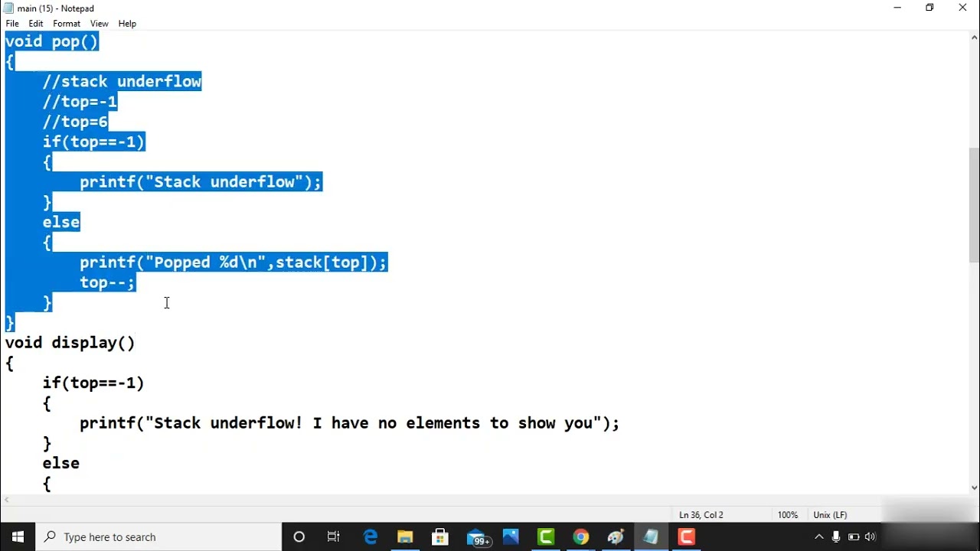Open File Explorer from taskbar
Image resolution: width=980 pixels, height=551 pixels.
pyautogui.click(x=405, y=537)
